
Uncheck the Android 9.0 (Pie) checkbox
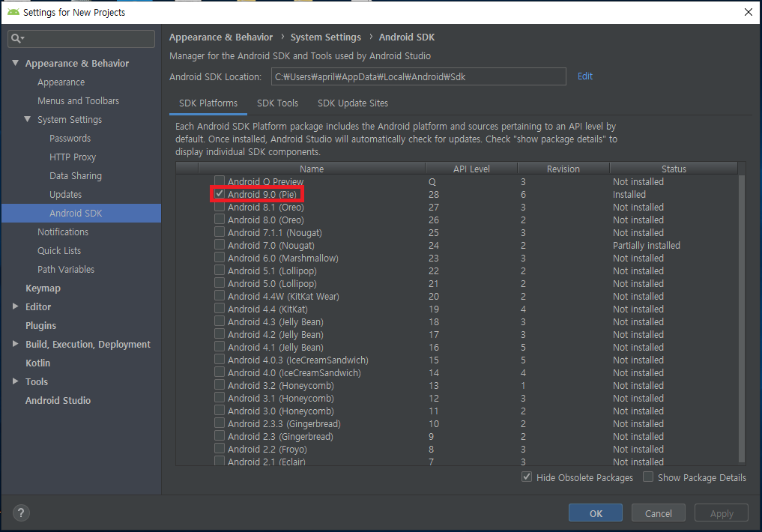(x=220, y=194)
